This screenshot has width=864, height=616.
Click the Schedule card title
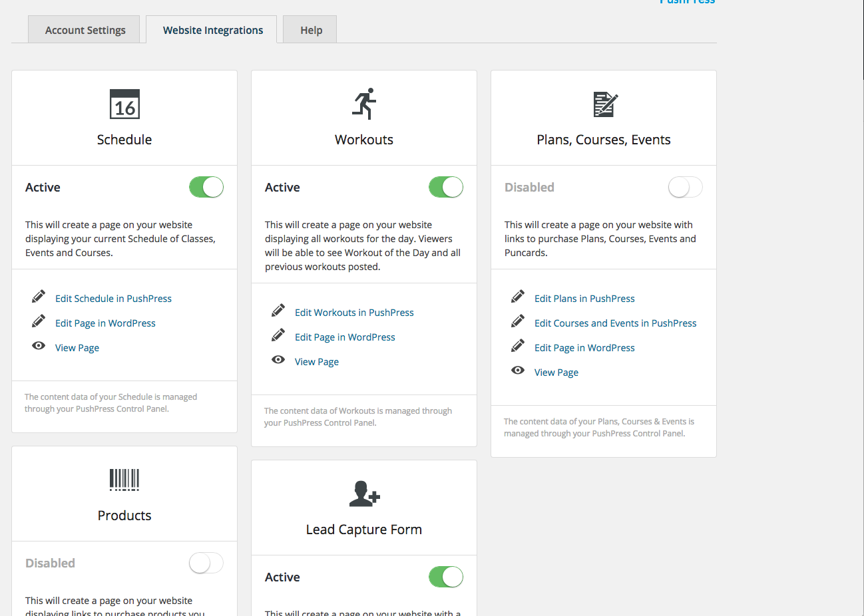pyautogui.click(x=124, y=140)
